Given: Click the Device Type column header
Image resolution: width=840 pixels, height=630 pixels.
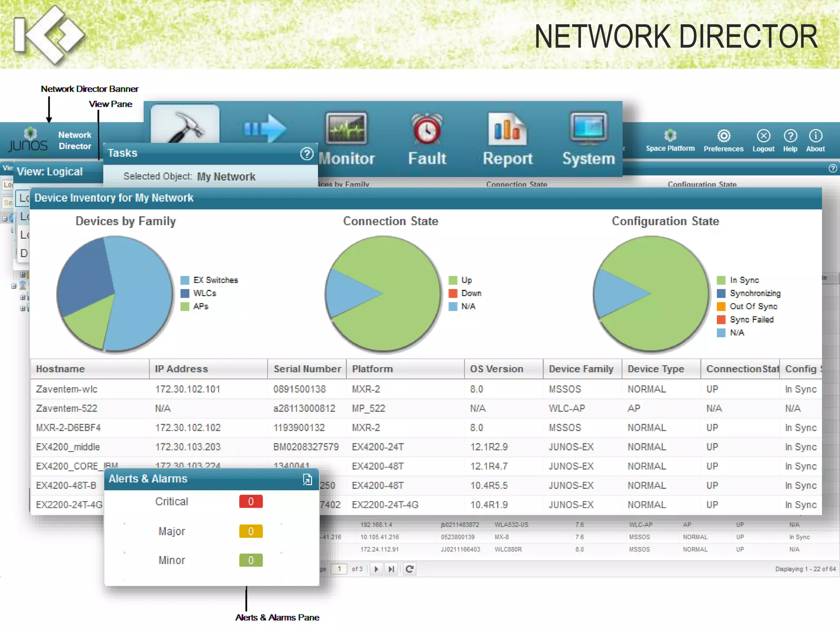Looking at the screenshot, I should pyautogui.click(x=662, y=369).
